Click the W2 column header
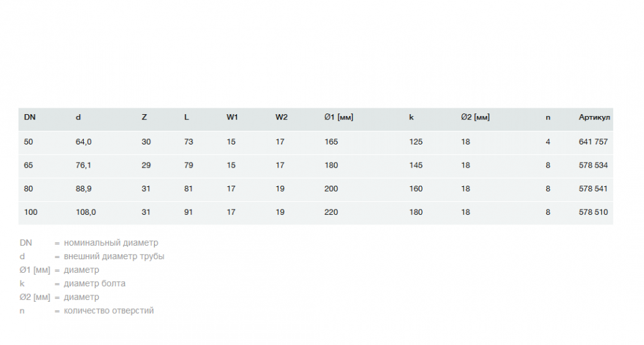The height and width of the screenshot is (345, 644). point(281,117)
